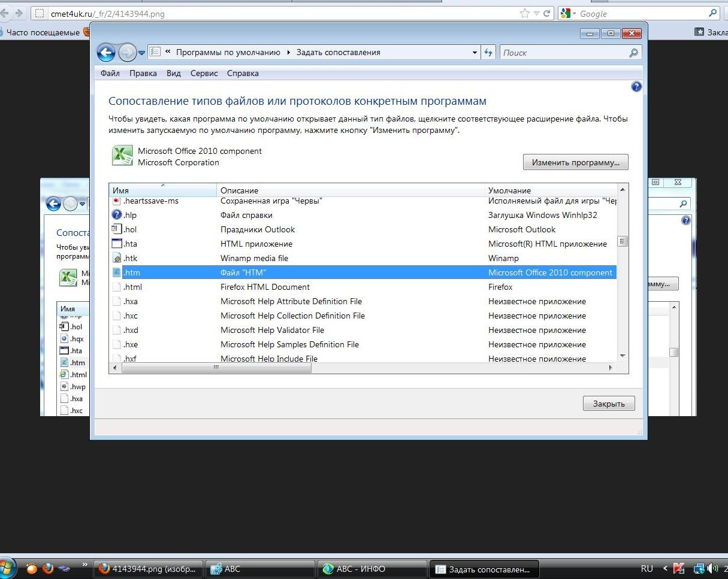Sort list by the Описание column header

point(351,190)
